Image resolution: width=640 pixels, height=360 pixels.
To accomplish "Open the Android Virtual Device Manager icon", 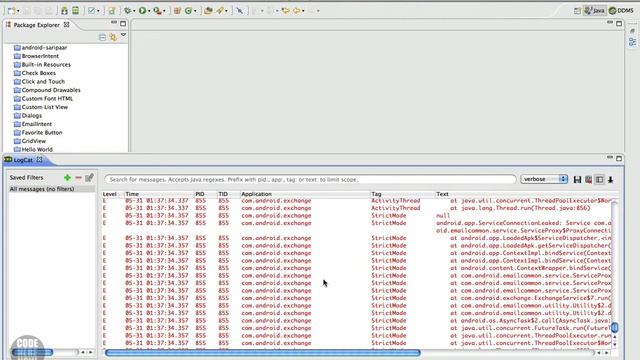I will point(76,11).
